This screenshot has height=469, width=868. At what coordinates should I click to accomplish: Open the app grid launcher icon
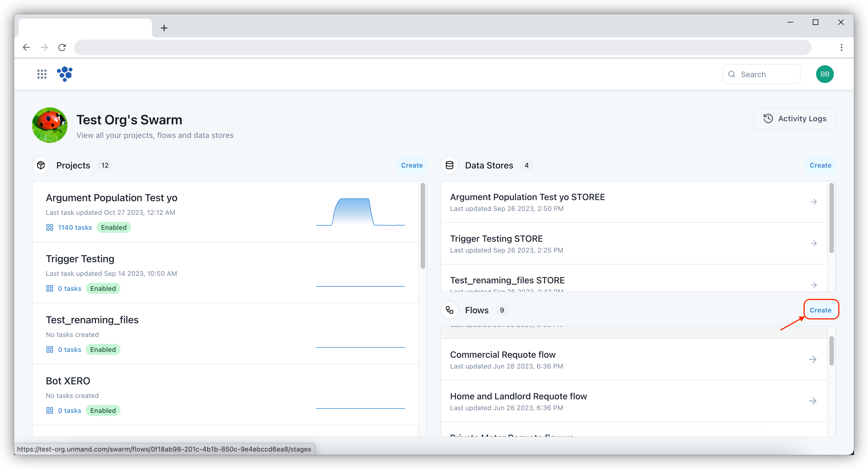coord(42,74)
